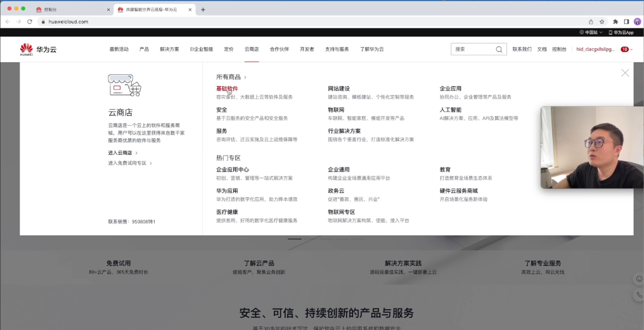The image size is (644, 330).
Task: Click the smiley feedback icon at right edge
Action: (x=639, y=279)
